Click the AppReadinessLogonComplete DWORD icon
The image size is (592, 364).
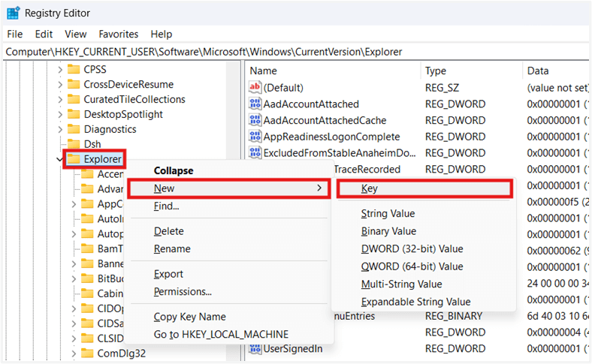[255, 137]
